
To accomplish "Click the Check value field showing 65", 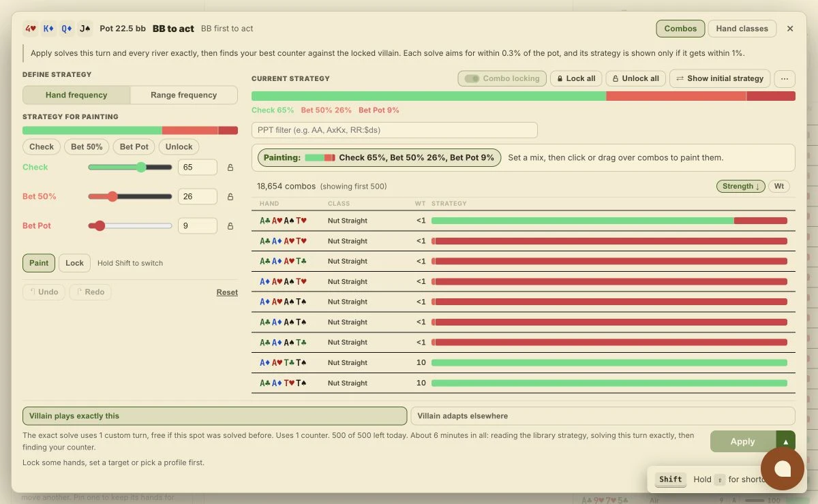I will tap(198, 168).
